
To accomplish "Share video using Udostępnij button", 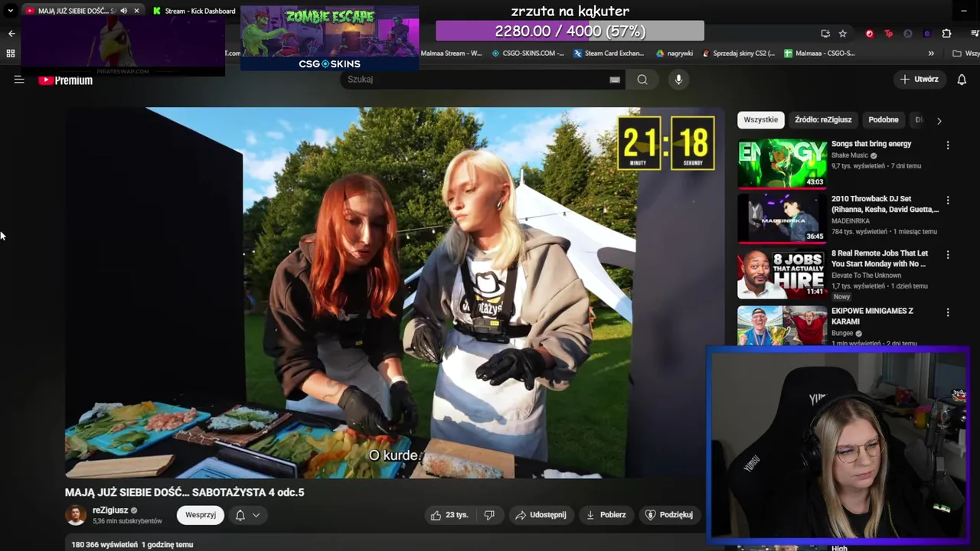I will coord(541,515).
